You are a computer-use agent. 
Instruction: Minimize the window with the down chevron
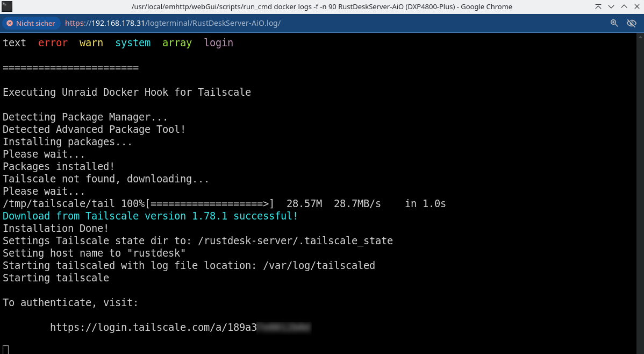pos(611,6)
